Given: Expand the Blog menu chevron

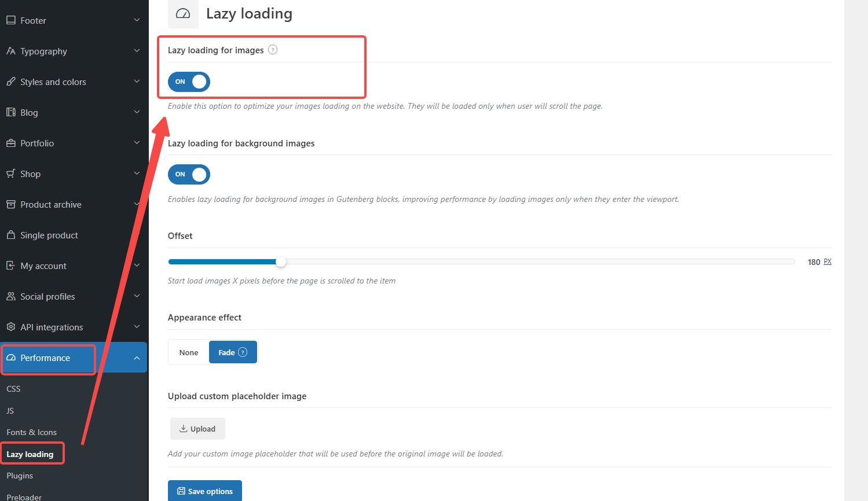Looking at the screenshot, I should click(x=137, y=112).
